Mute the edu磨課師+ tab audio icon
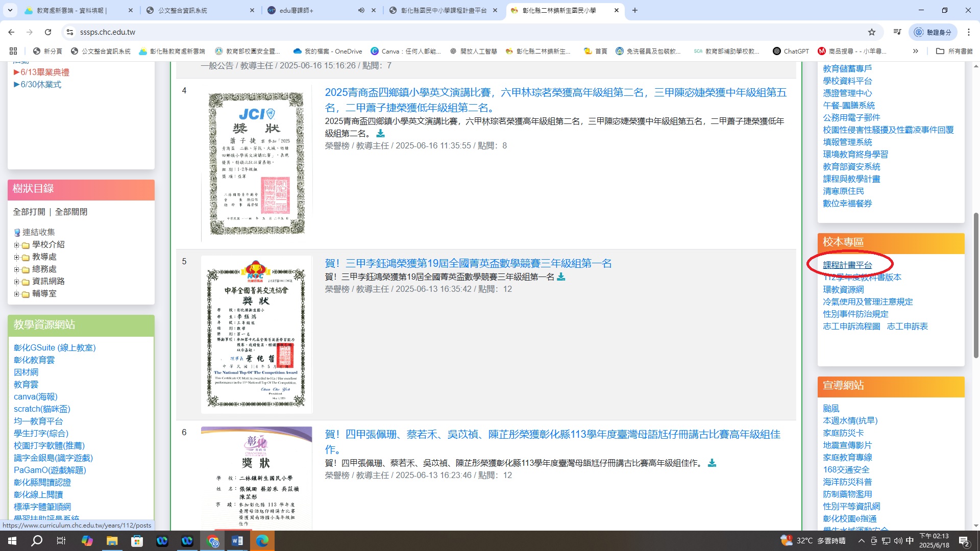The width and height of the screenshot is (980, 551). click(x=361, y=10)
